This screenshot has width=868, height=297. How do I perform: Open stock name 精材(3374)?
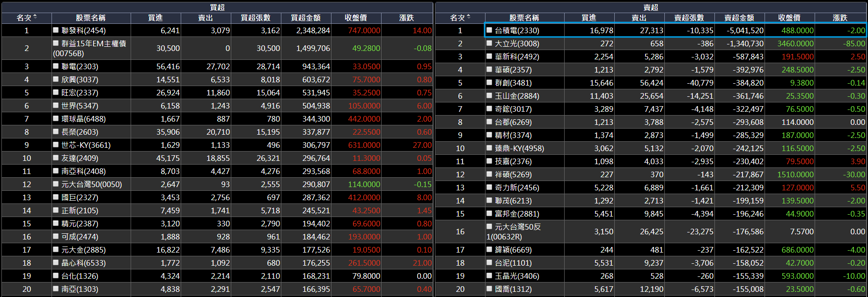pyautogui.click(x=513, y=135)
